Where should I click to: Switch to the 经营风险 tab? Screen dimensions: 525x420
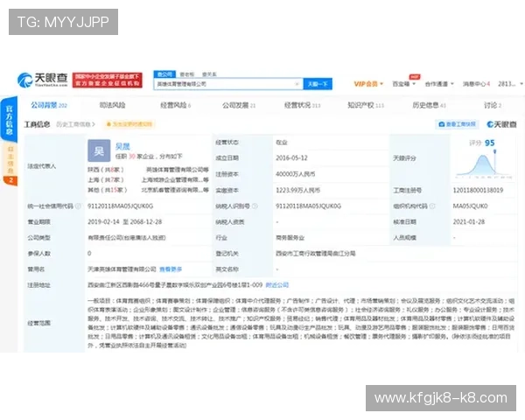(176, 105)
